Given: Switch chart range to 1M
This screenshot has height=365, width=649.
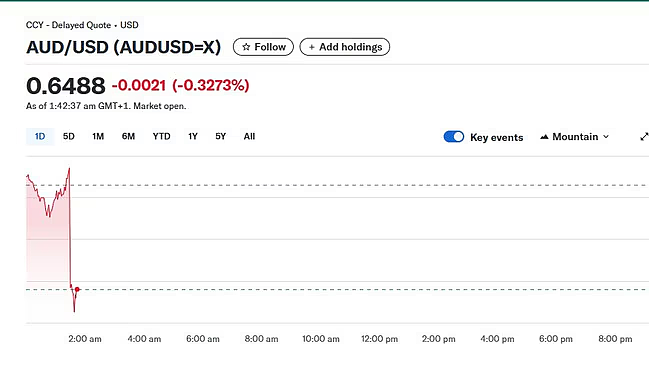Looking at the screenshot, I should [x=98, y=137].
